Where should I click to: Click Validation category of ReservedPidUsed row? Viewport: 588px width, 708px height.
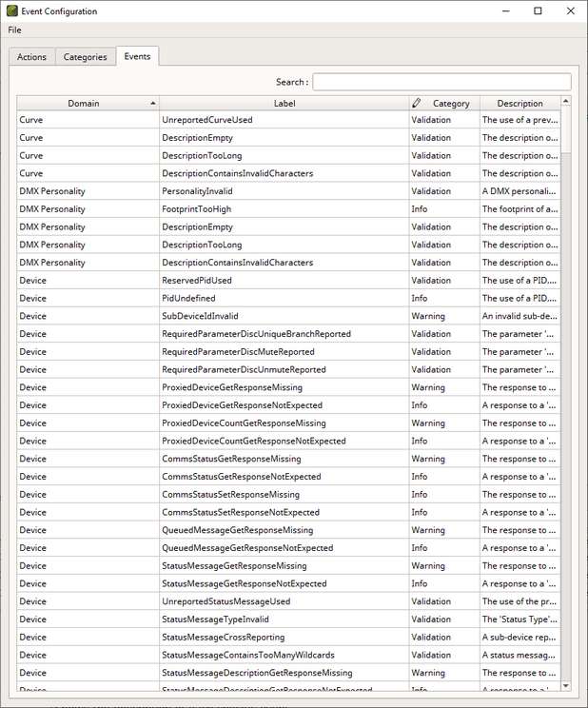click(444, 281)
